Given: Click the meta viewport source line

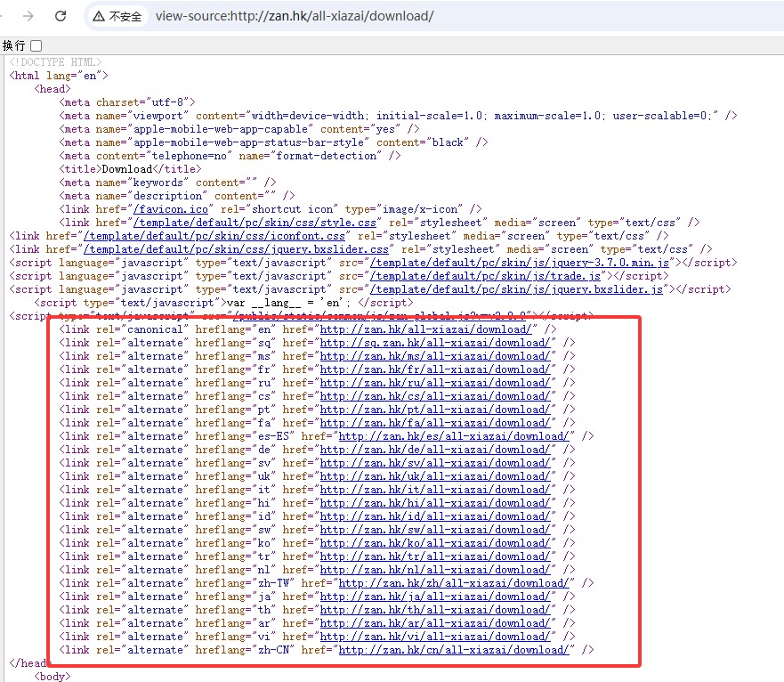Looking at the screenshot, I should coord(398,116).
